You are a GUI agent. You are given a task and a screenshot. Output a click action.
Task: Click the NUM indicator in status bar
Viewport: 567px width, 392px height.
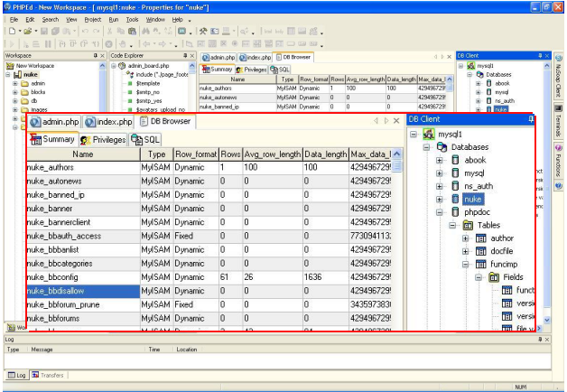520,387
